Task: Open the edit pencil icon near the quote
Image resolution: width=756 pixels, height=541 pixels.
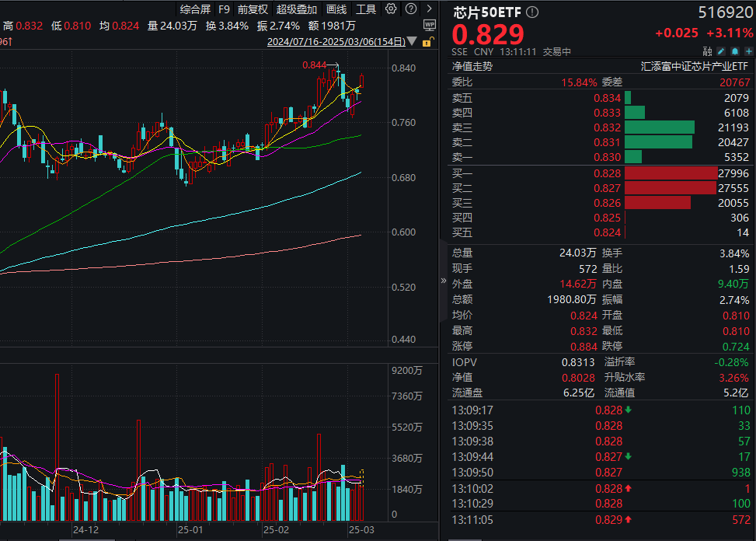Action: [x=721, y=51]
